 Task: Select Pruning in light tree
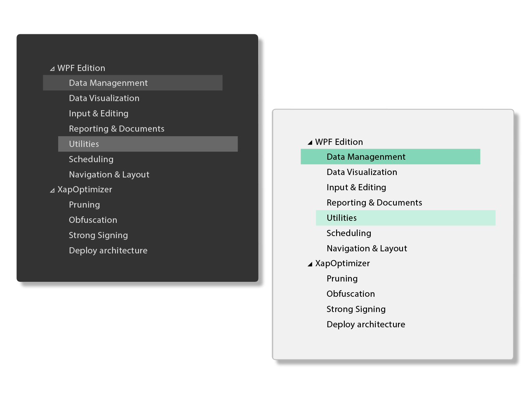point(342,279)
